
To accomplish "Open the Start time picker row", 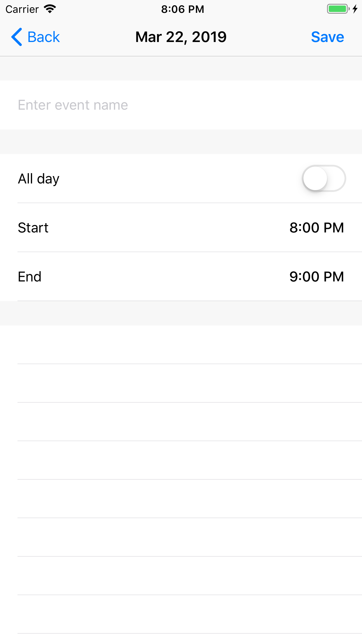I will pyautogui.click(x=181, y=228).
